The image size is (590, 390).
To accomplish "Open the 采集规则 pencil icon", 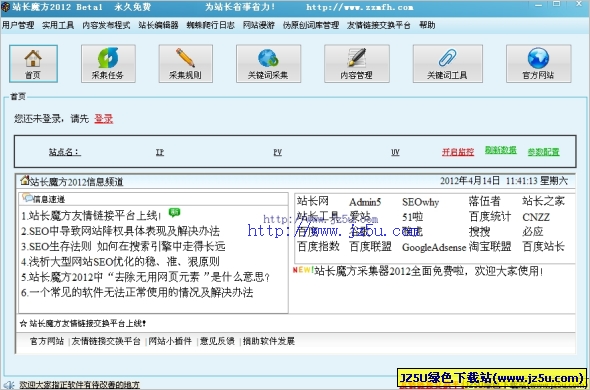I will [185, 64].
